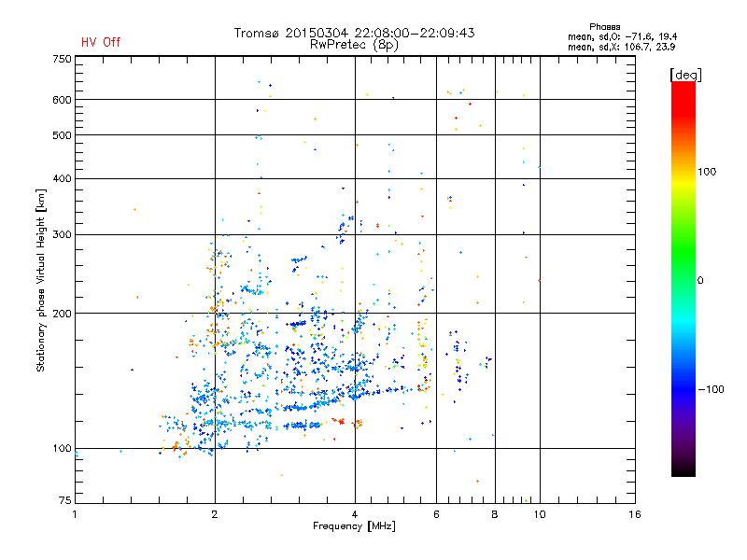The width and height of the screenshot is (747, 560).
Task: Click the y-axis label '300'
Action: tap(62, 234)
